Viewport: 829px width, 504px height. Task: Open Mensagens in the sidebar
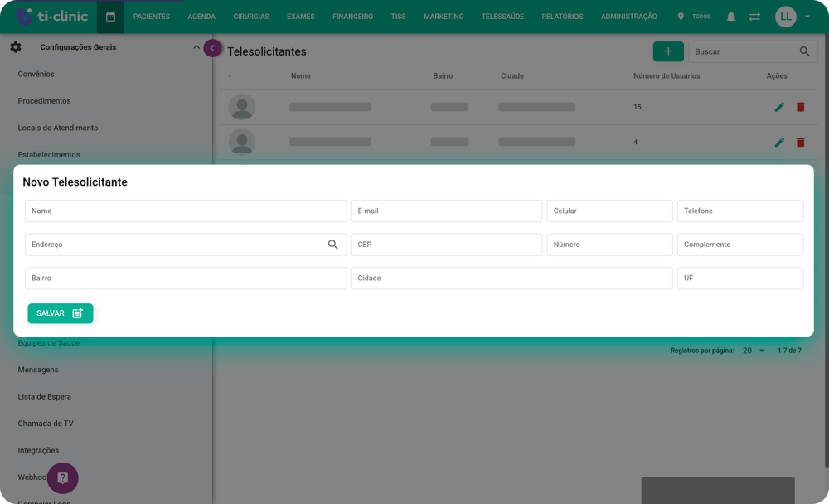point(38,370)
